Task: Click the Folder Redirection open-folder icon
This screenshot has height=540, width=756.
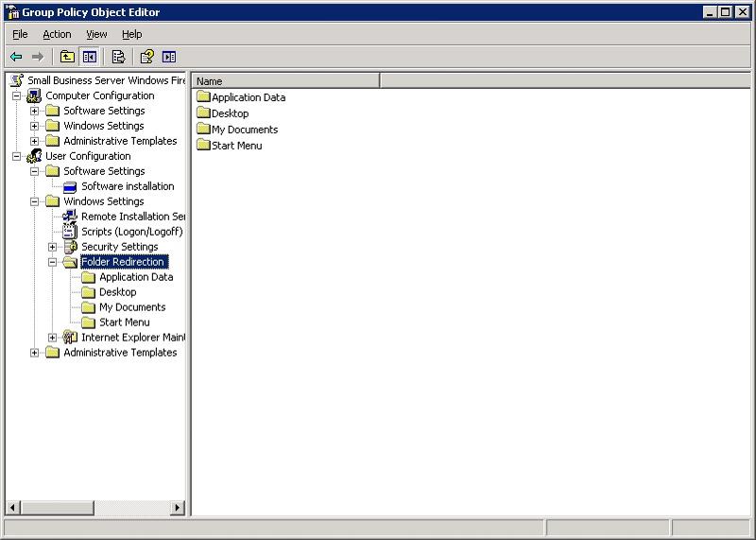Action: tap(70, 262)
